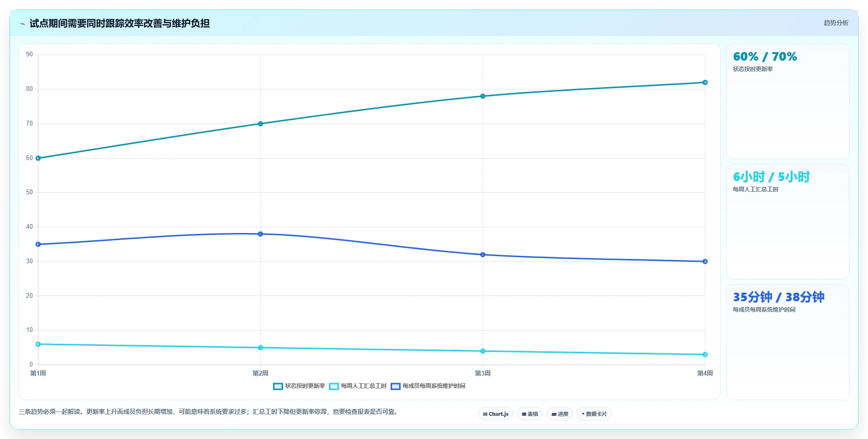The height and width of the screenshot is (439, 868).
Task: Click the 状态按时更新率 legend label
Action: point(305,386)
